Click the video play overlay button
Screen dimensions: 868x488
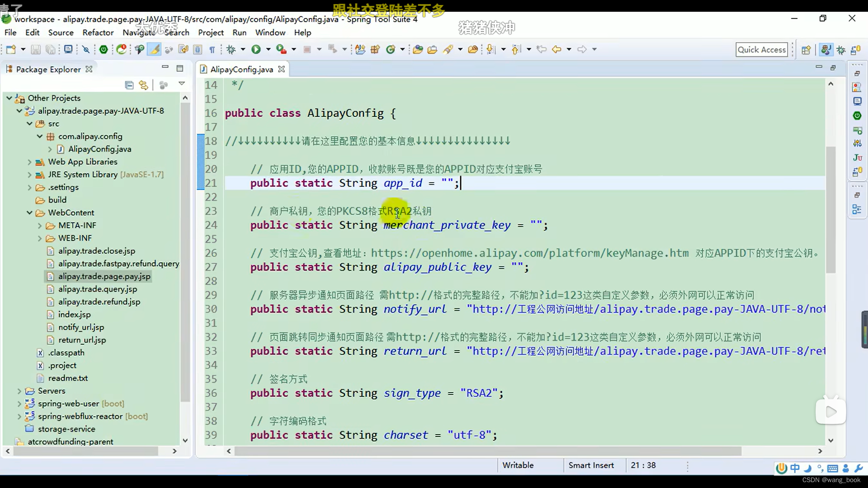(x=830, y=411)
